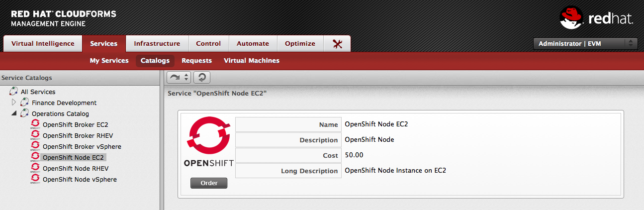Select OpenShift Broker vSphere service
Viewport: 644px width, 210px height.
tap(82, 146)
